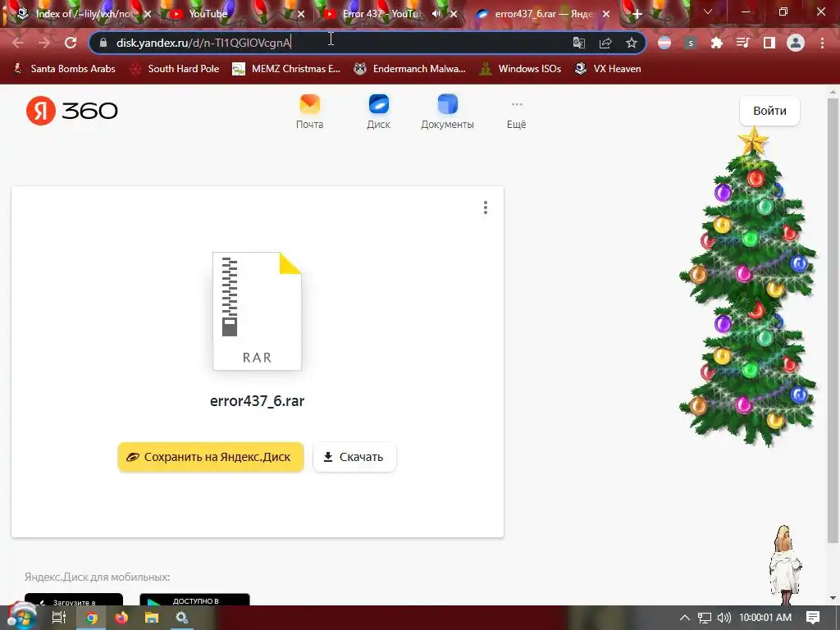The width and height of the screenshot is (840, 630).
Task: Open the media control toolbar icon
Action: [742, 43]
